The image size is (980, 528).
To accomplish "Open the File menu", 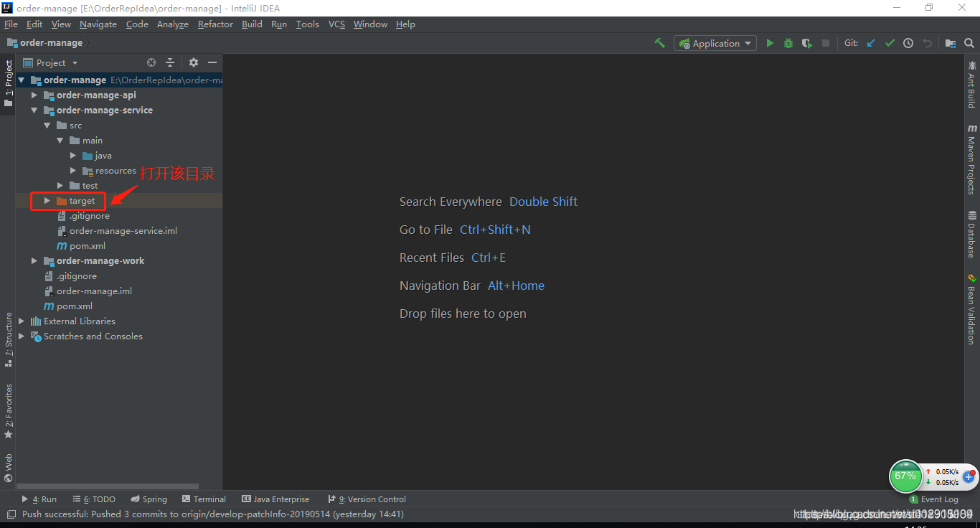I will pos(11,24).
